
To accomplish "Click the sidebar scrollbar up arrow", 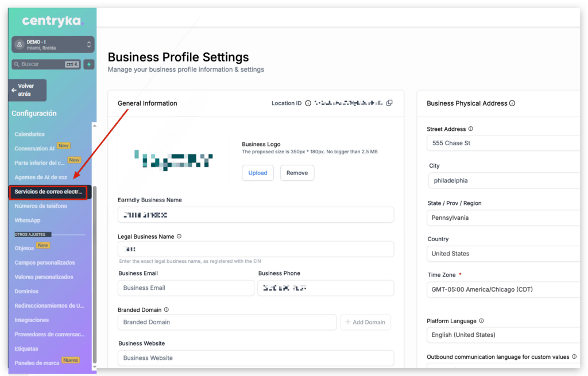I will tap(95, 126).
